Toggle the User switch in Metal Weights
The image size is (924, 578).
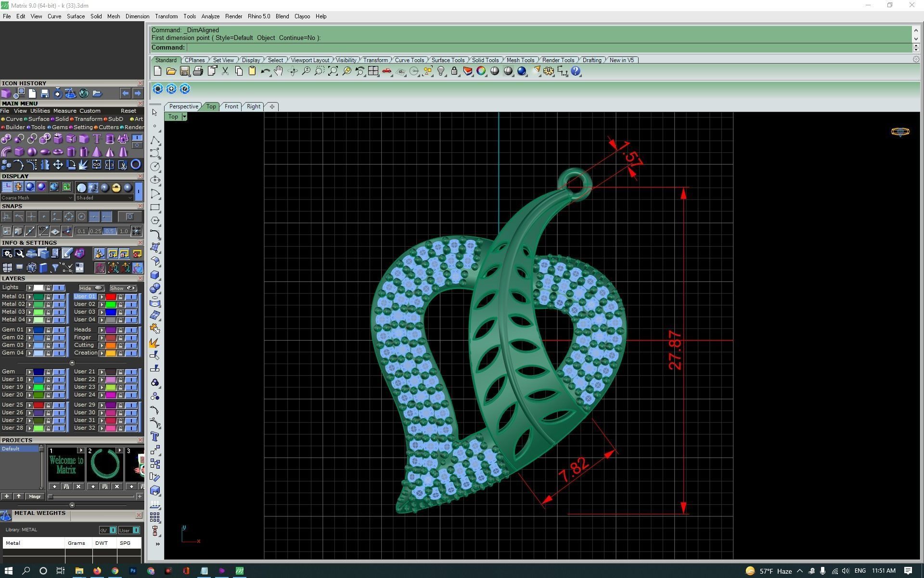pyautogui.click(x=136, y=530)
